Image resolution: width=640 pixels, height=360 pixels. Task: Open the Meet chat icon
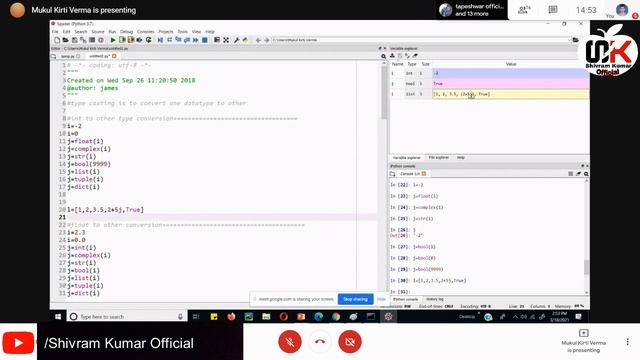coord(553,10)
